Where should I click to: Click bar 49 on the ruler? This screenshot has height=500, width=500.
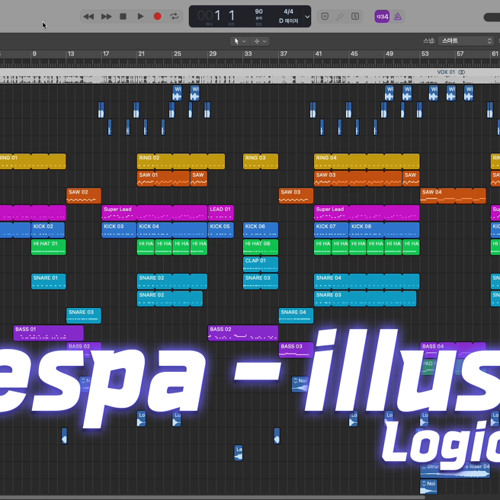pos(389,53)
